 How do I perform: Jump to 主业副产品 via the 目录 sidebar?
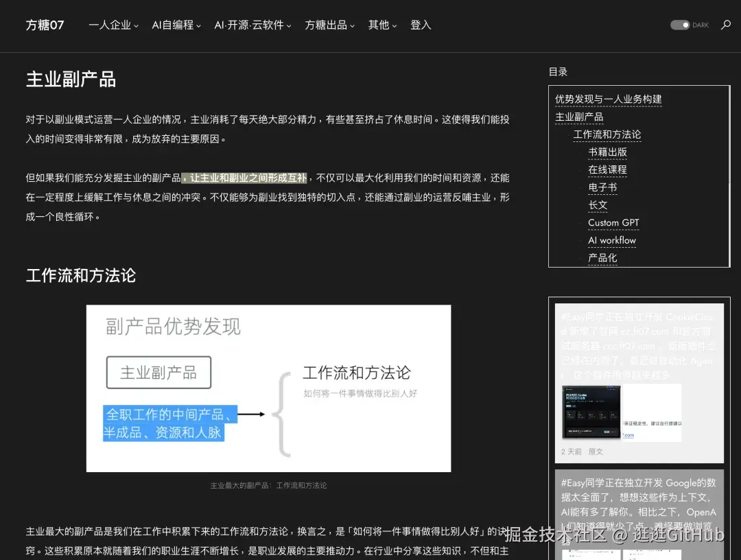point(580,117)
